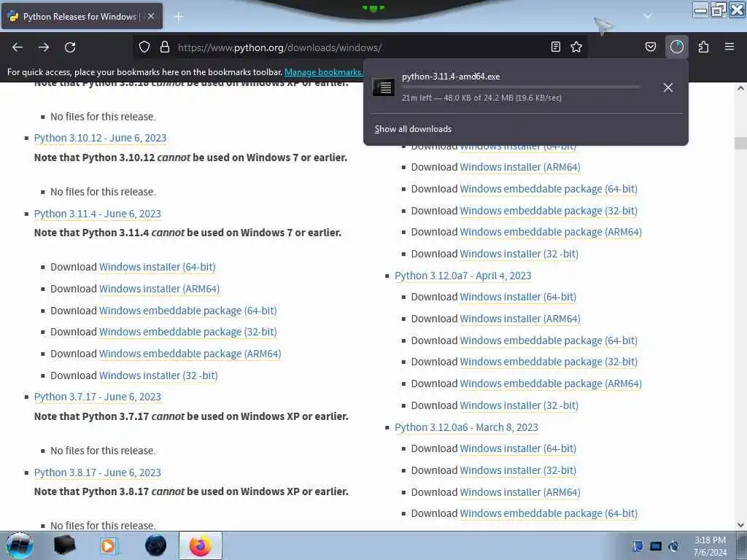Download 3.11.4 Windows installer (32 -bit)
The height and width of the screenshot is (560, 747).
click(158, 376)
